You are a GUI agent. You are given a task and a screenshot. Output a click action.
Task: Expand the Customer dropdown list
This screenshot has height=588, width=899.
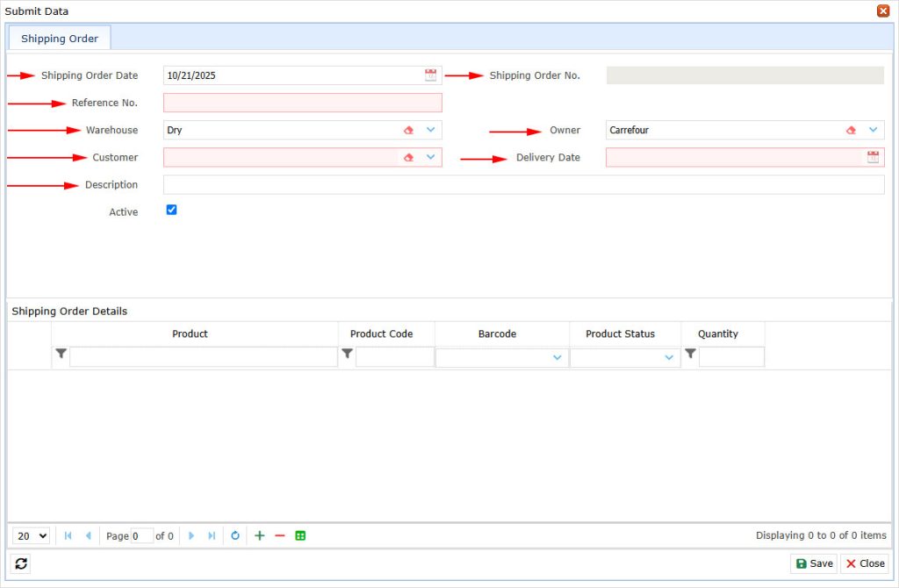tap(430, 157)
